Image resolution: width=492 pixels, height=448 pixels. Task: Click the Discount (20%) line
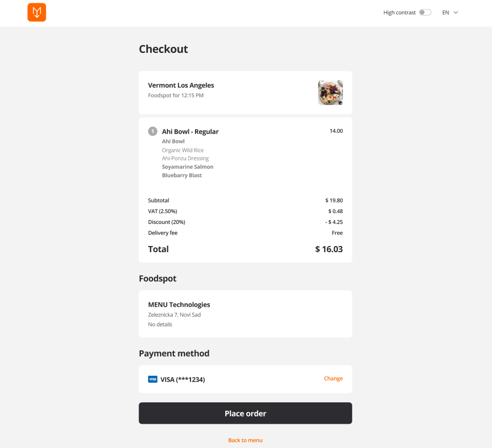click(245, 222)
